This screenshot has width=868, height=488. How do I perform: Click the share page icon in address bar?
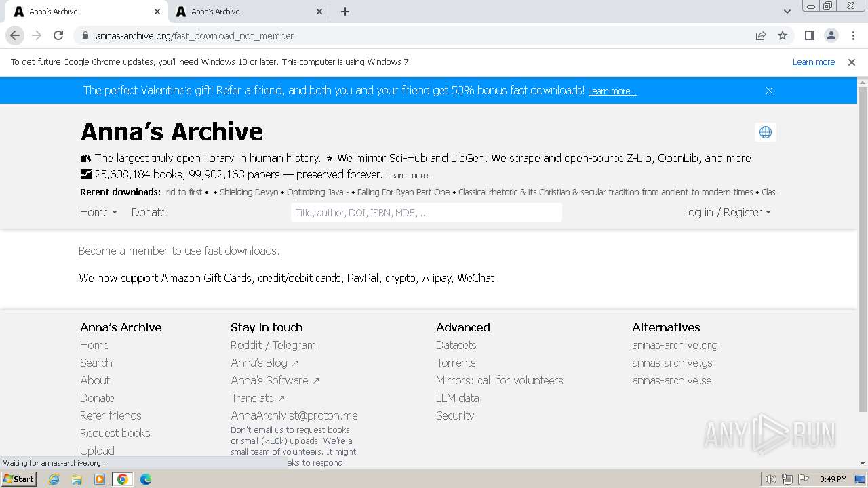coord(761,35)
